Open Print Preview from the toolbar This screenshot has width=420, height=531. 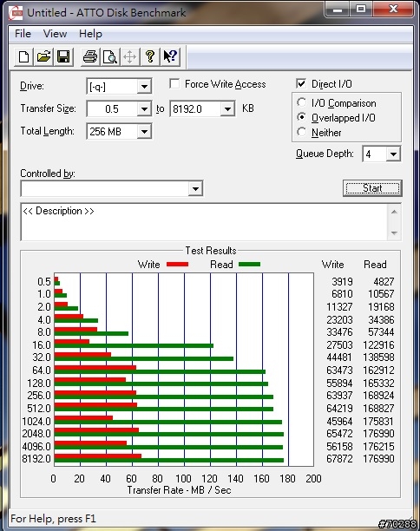pyautogui.click(x=110, y=56)
